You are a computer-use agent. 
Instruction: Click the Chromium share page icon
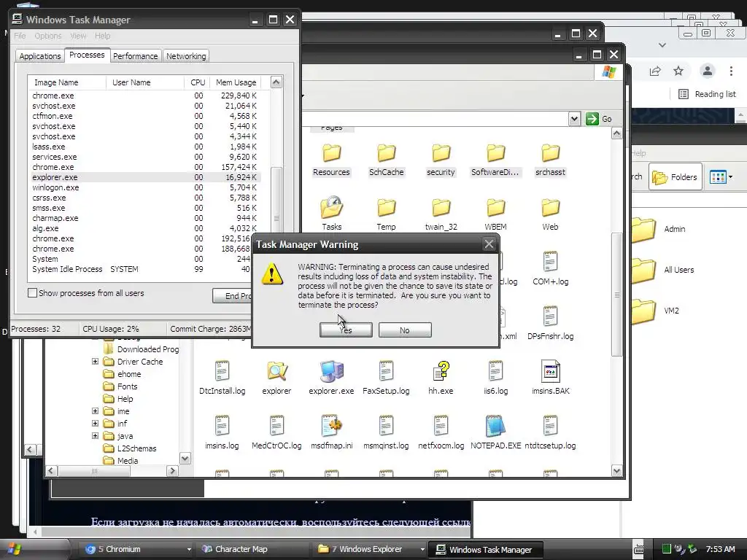(x=655, y=71)
